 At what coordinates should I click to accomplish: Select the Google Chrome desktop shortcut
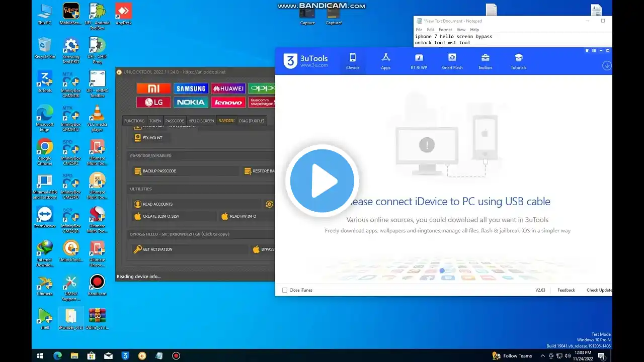click(x=45, y=152)
